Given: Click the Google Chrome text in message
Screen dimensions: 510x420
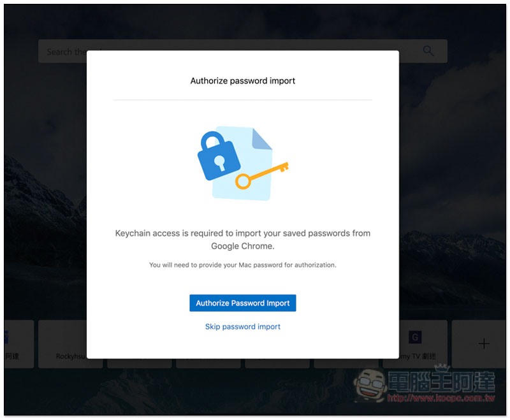Looking at the screenshot, I should pyautogui.click(x=242, y=246).
